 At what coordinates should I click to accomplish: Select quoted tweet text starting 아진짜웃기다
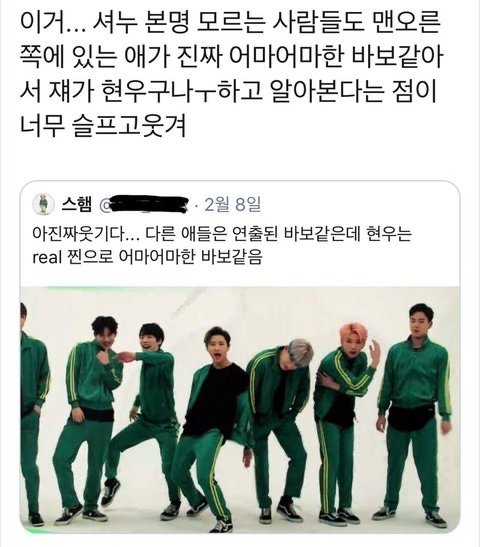(x=222, y=246)
